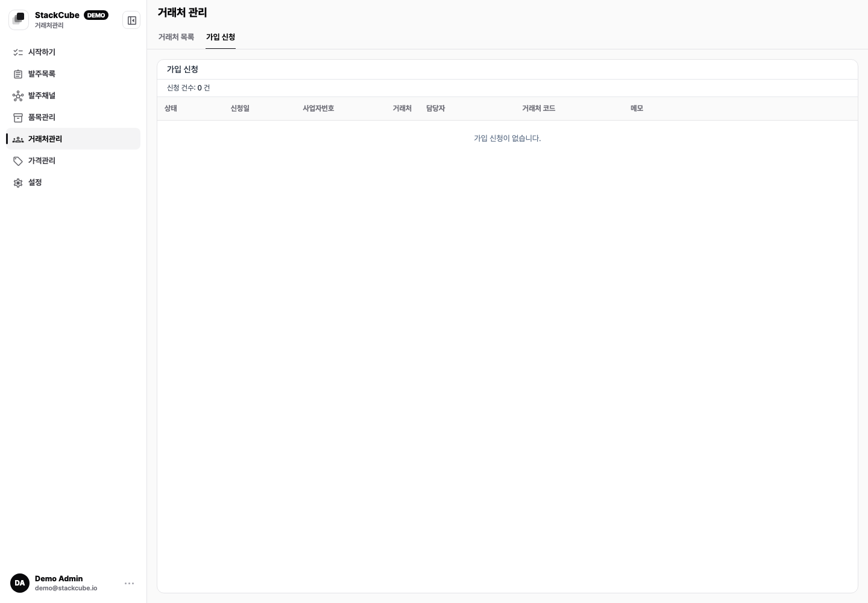
Task: Click the StackCube logo icon
Action: [x=19, y=20]
